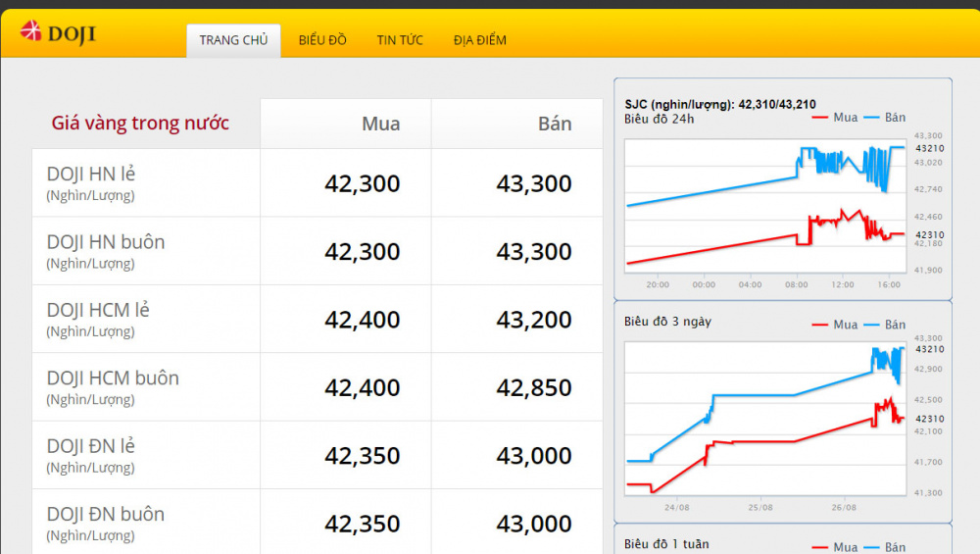The height and width of the screenshot is (554, 980).
Task: Click DOJI HN lẻ buy price 42,300
Action: click(363, 183)
